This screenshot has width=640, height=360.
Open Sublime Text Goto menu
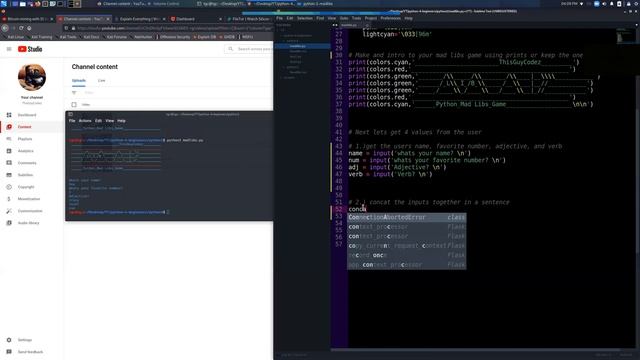pyautogui.click(x=344, y=18)
